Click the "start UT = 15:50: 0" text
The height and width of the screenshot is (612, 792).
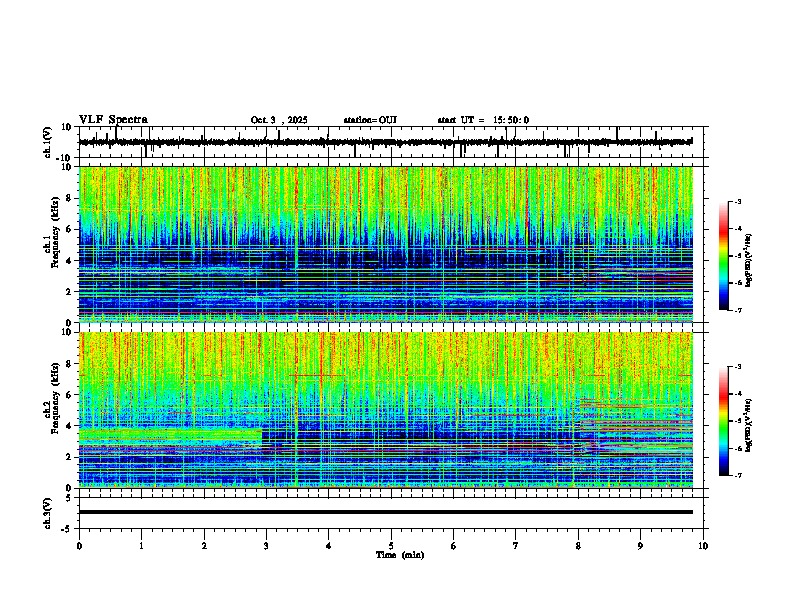[483, 120]
